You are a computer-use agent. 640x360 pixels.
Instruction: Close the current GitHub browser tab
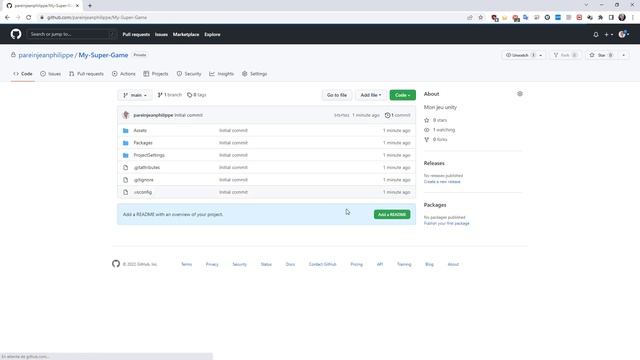[x=77, y=6]
